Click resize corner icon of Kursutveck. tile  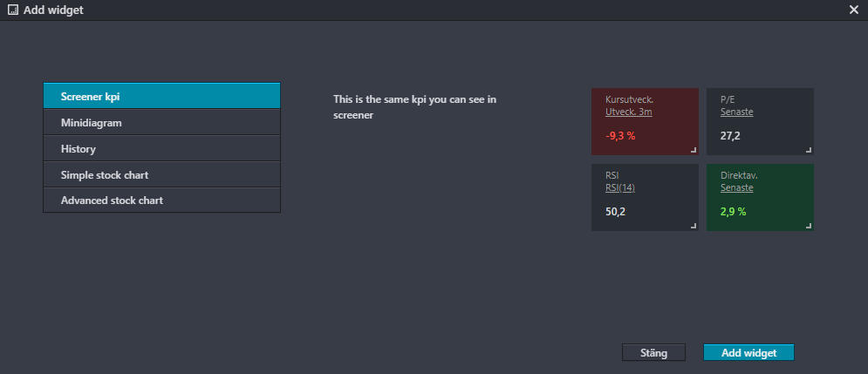(694, 150)
